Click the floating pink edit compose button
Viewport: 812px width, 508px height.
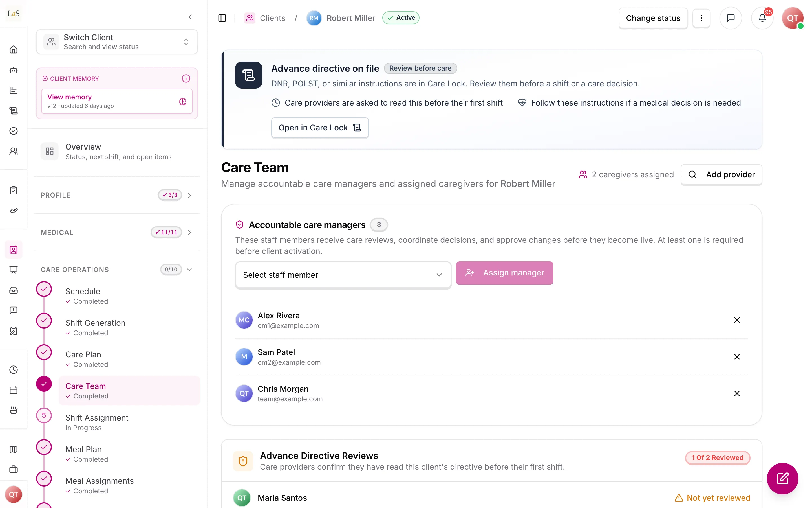pos(782,478)
